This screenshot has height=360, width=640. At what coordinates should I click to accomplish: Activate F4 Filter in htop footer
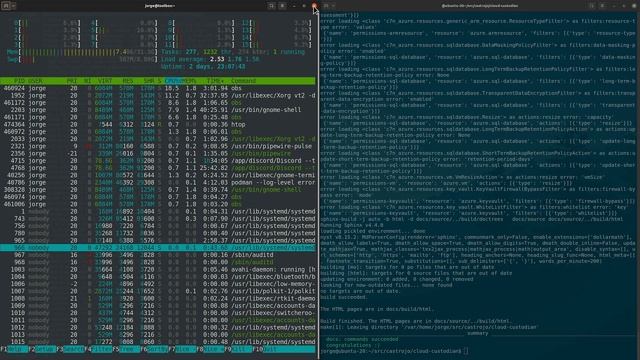pos(99,349)
